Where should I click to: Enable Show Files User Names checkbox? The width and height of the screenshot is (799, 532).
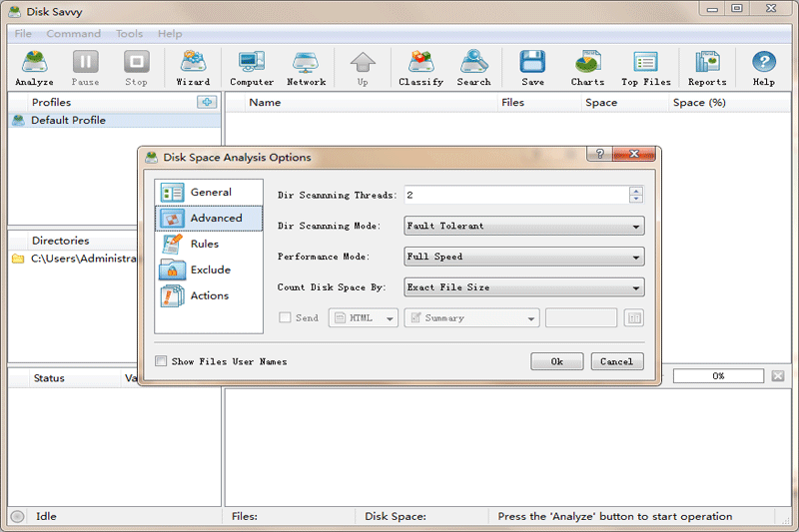(x=162, y=361)
